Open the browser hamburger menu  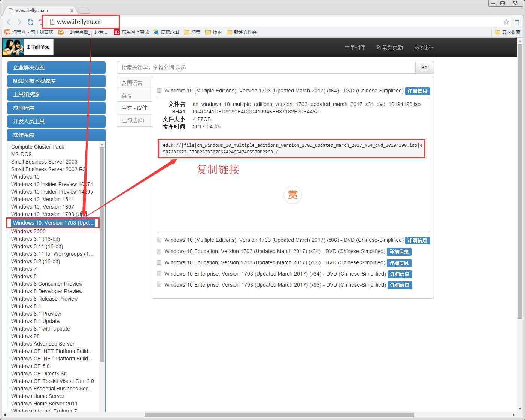517,22
